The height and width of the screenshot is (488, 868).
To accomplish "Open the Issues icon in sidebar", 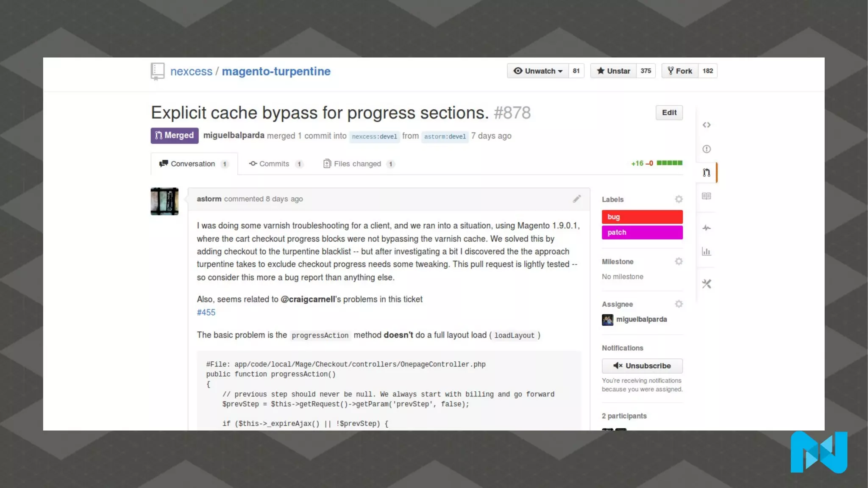I will 706,149.
